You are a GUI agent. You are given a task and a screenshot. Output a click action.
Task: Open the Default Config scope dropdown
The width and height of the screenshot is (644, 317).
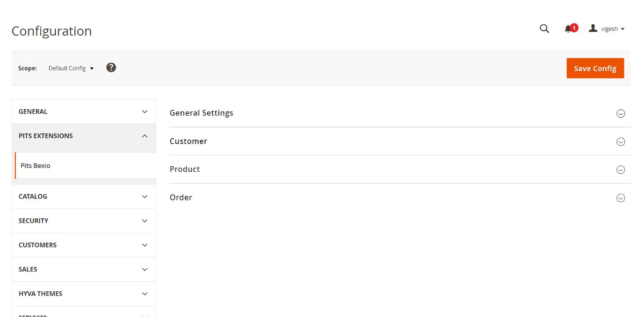(71, 68)
